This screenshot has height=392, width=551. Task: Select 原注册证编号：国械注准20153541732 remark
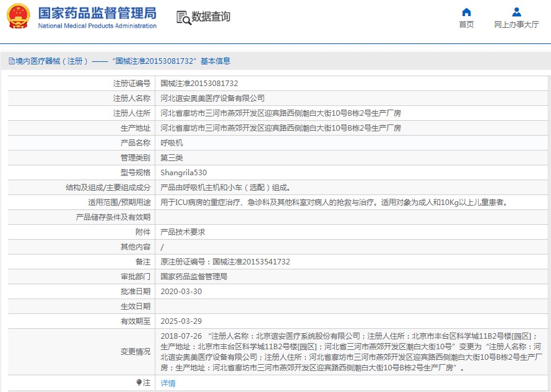(225, 262)
